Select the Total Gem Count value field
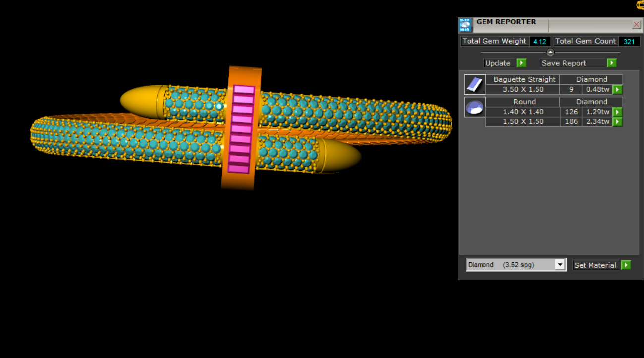This screenshot has width=644, height=358. pyautogui.click(x=629, y=42)
